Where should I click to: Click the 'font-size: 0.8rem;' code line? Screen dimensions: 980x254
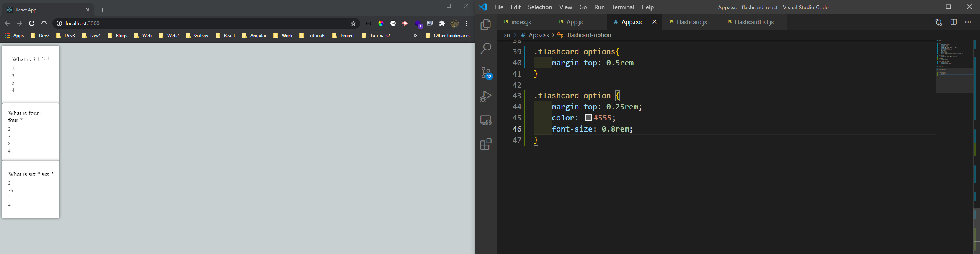[x=592, y=129]
